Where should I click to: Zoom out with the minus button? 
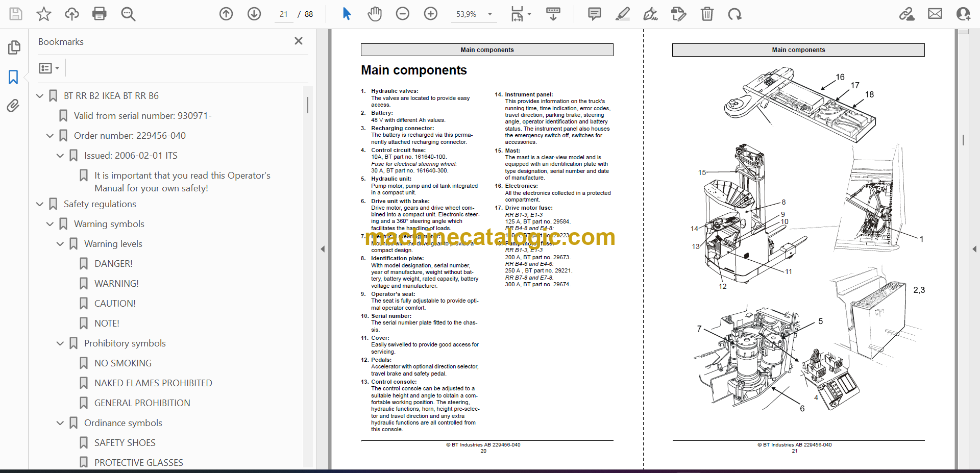tap(403, 14)
